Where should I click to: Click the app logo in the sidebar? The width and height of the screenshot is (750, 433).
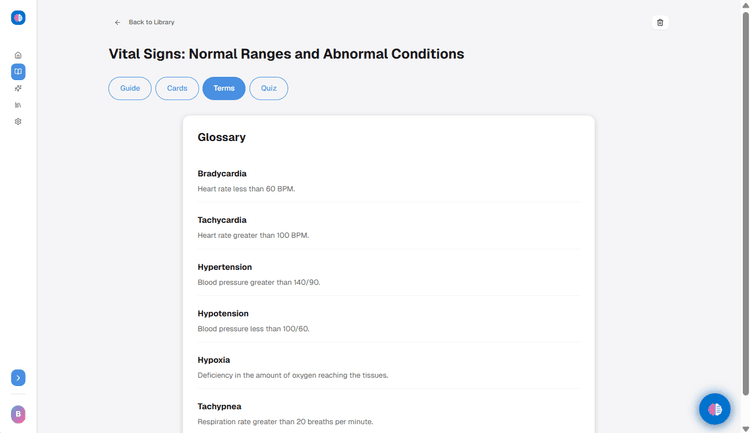pos(18,18)
